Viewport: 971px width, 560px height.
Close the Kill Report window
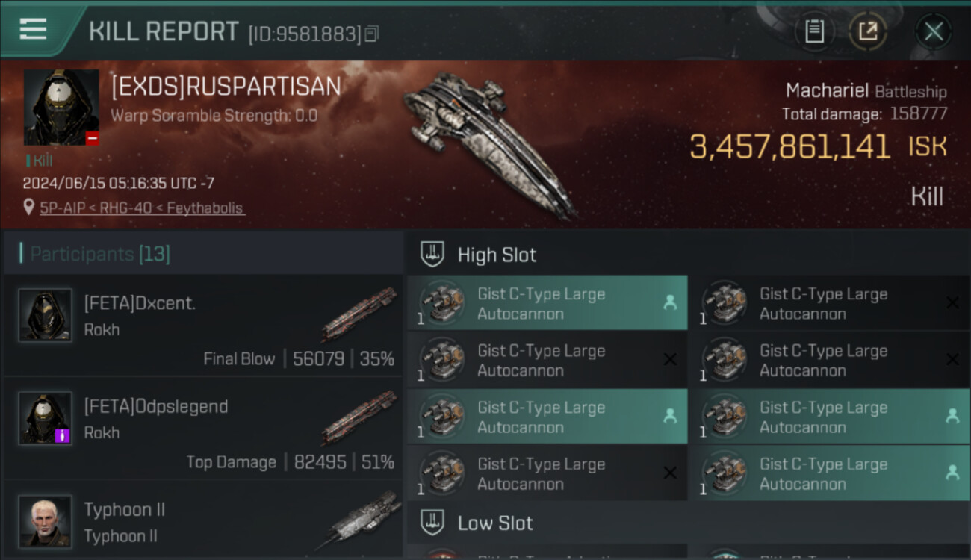pos(933,31)
